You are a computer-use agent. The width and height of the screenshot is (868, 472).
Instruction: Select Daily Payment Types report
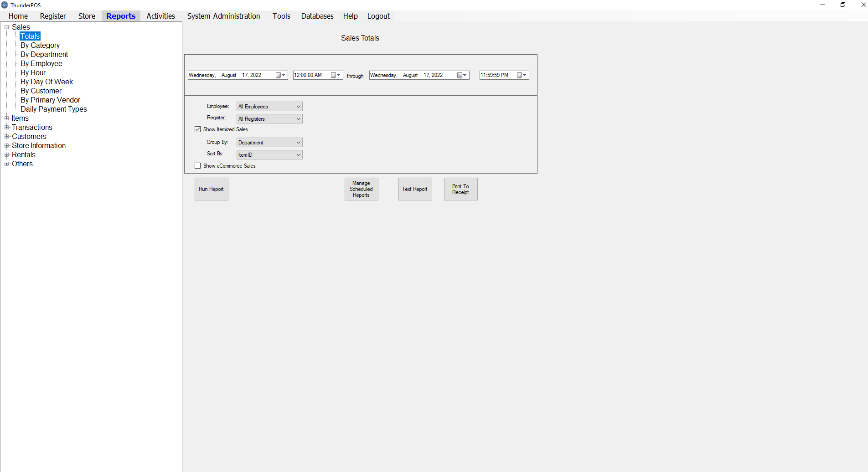click(x=54, y=109)
